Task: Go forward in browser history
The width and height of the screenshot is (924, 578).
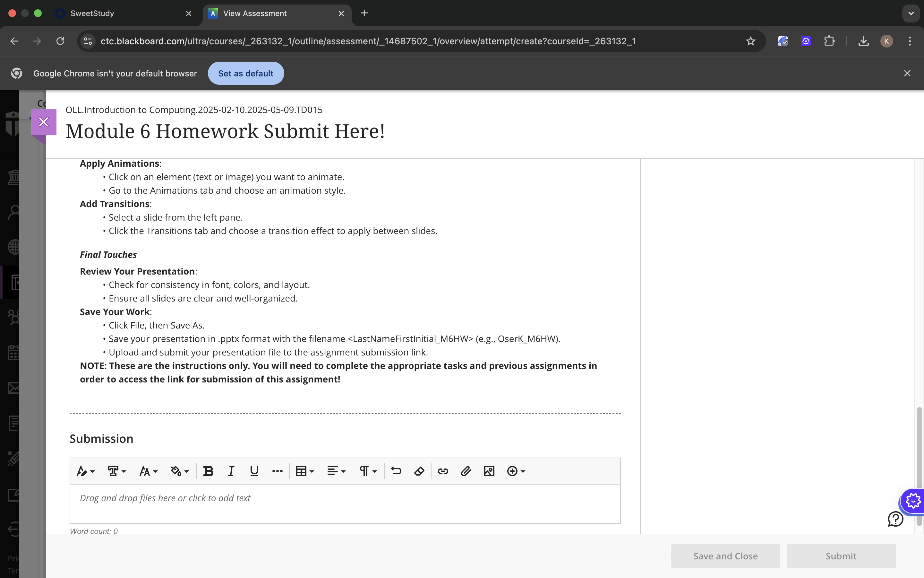Action: pos(37,41)
